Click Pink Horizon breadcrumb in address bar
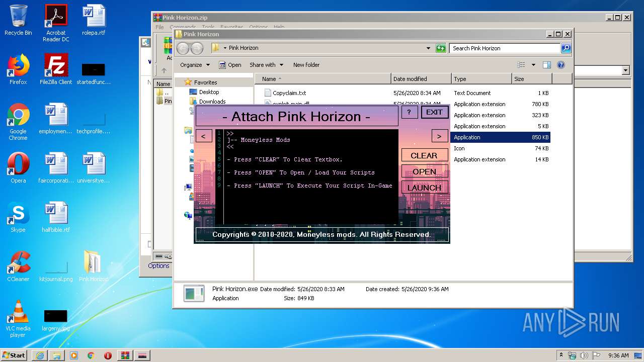 click(x=244, y=48)
